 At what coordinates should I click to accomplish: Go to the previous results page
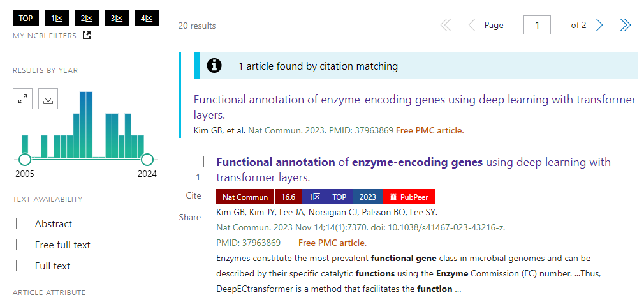point(472,25)
